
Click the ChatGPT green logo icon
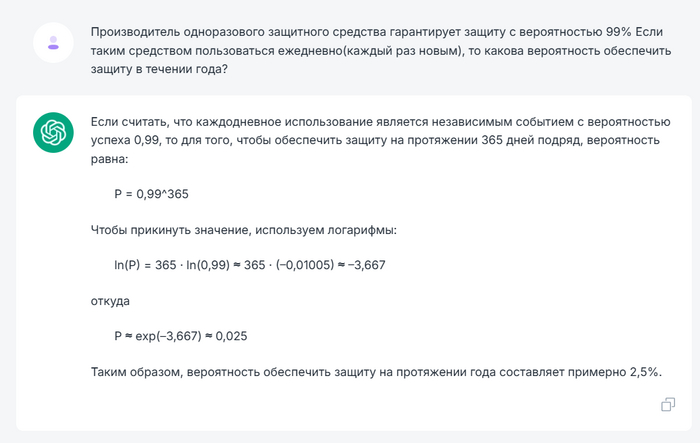click(52, 132)
